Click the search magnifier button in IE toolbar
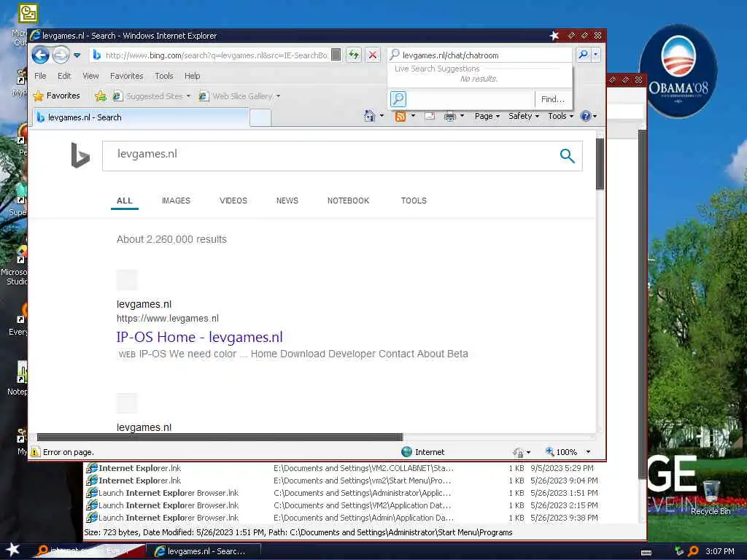Image resolution: width=747 pixels, height=560 pixels. pos(583,55)
